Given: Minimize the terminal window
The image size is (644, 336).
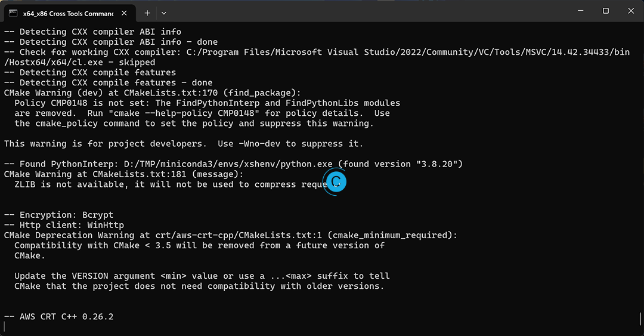Looking at the screenshot, I should [x=578, y=11].
